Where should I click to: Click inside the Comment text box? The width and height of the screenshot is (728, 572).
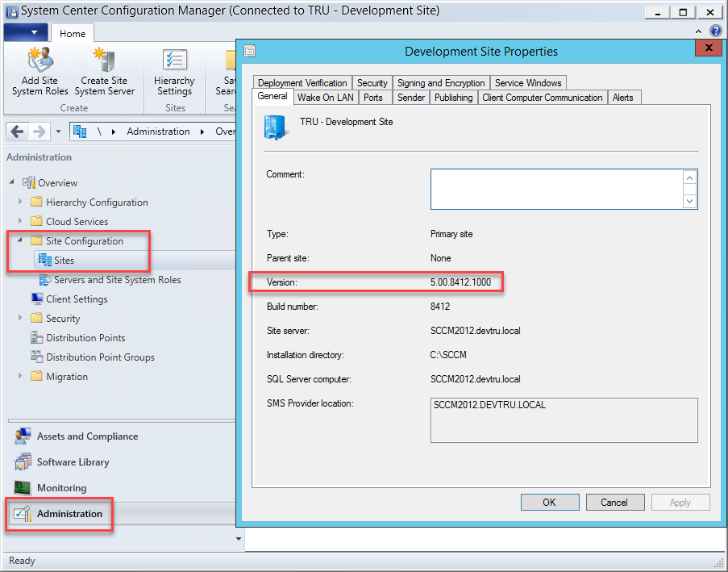click(x=556, y=189)
